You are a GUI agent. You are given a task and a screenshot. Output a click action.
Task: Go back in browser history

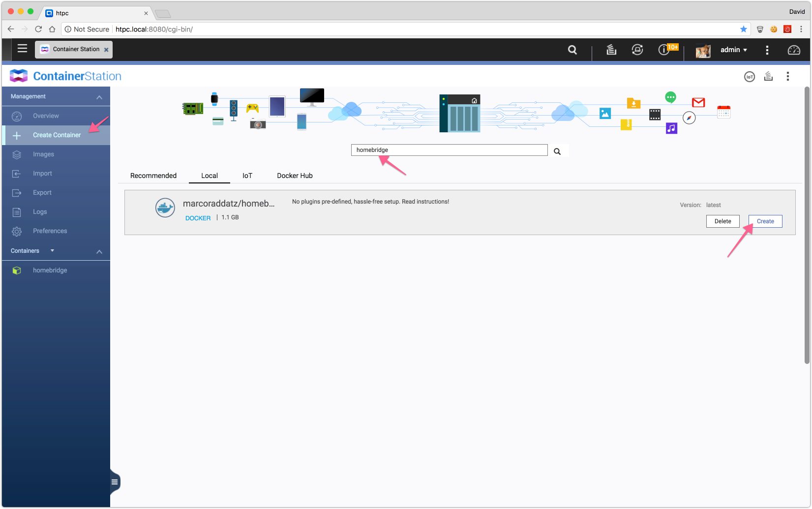[11, 29]
